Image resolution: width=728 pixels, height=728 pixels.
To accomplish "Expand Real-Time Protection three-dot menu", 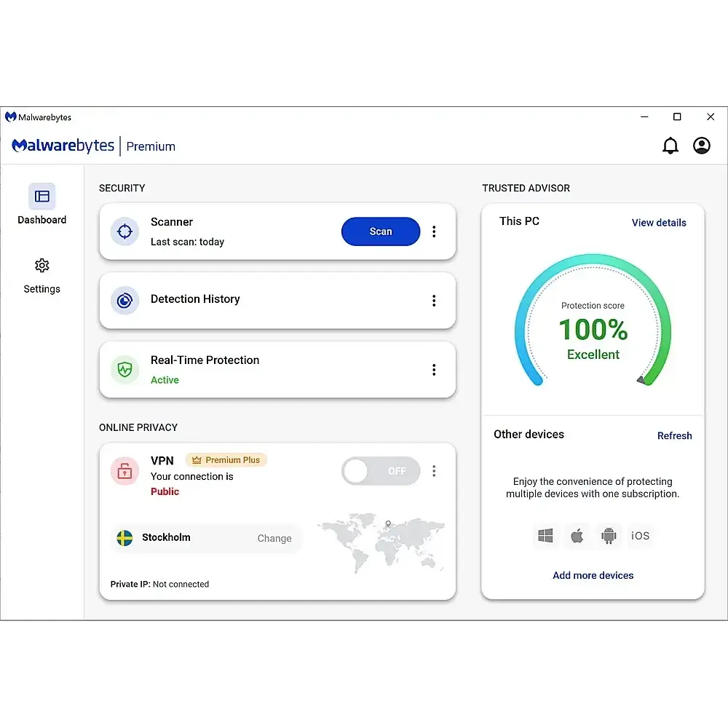I will pyautogui.click(x=434, y=370).
